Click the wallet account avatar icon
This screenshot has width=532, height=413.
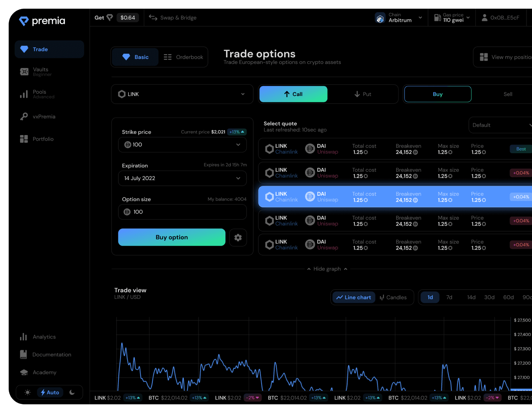[x=485, y=18]
